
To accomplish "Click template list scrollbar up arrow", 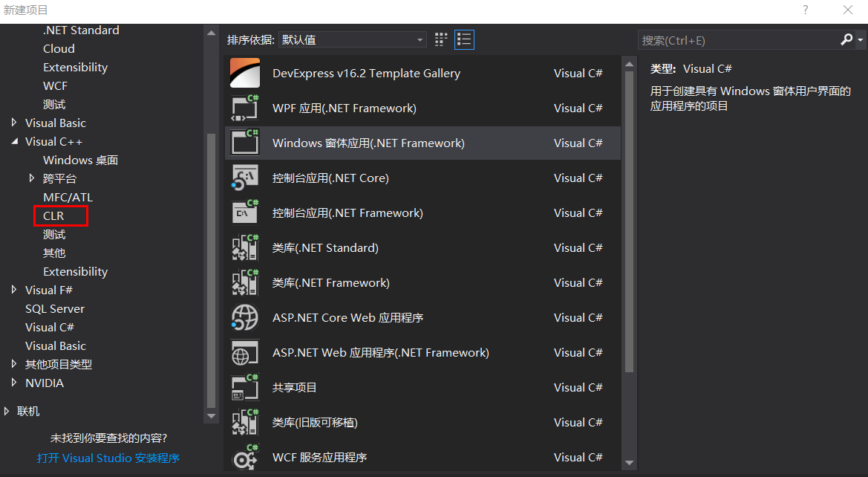I will (x=629, y=64).
